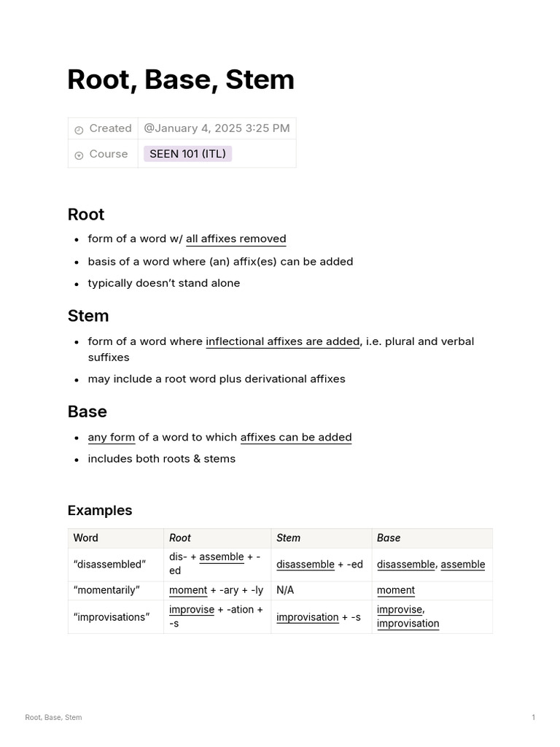
Task: Click the page title Root, Base, Stem
Action: coord(180,80)
